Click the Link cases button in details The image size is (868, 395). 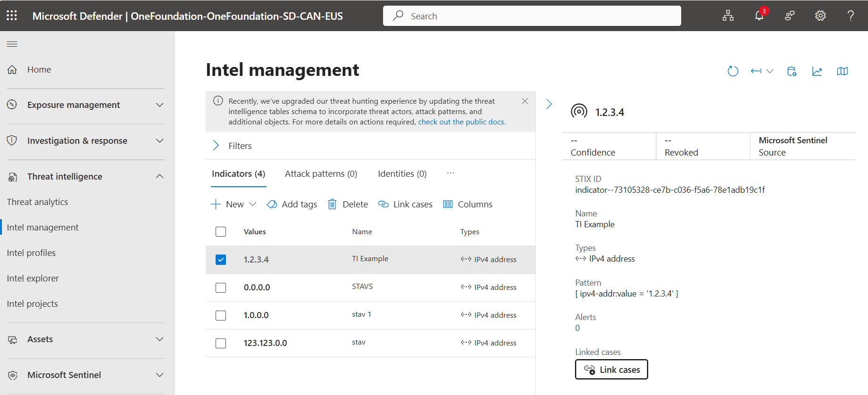click(x=611, y=370)
